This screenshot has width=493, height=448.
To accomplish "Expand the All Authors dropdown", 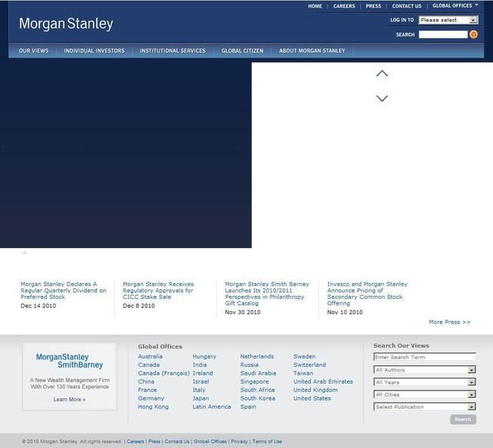I will (424, 369).
